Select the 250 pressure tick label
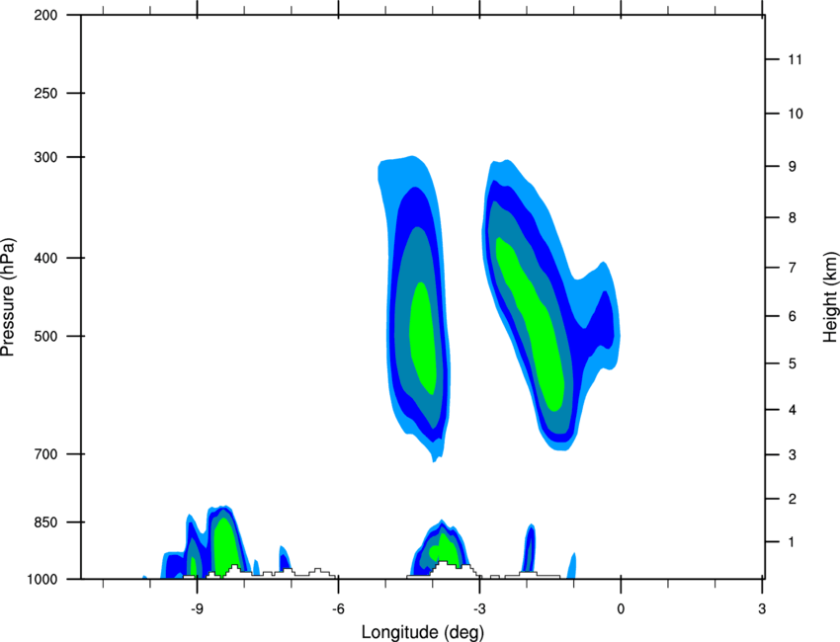Screen dimensions: 840x642 (x=45, y=93)
